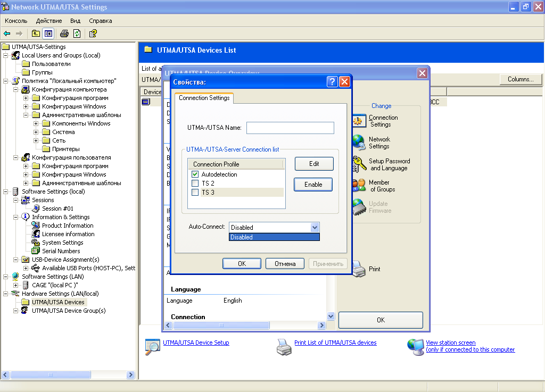This screenshot has height=392, width=545.
Task: Click the dialog's question mark help button
Action: (x=332, y=81)
